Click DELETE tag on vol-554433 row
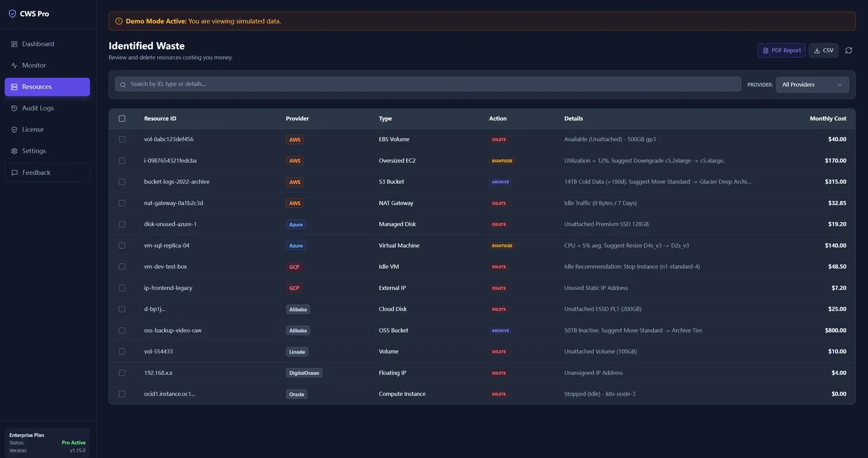 tap(499, 352)
